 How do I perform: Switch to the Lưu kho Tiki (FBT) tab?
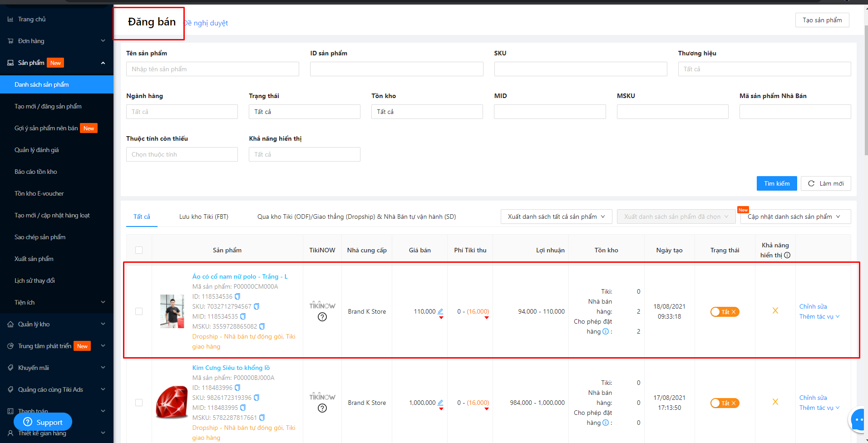[204, 217]
